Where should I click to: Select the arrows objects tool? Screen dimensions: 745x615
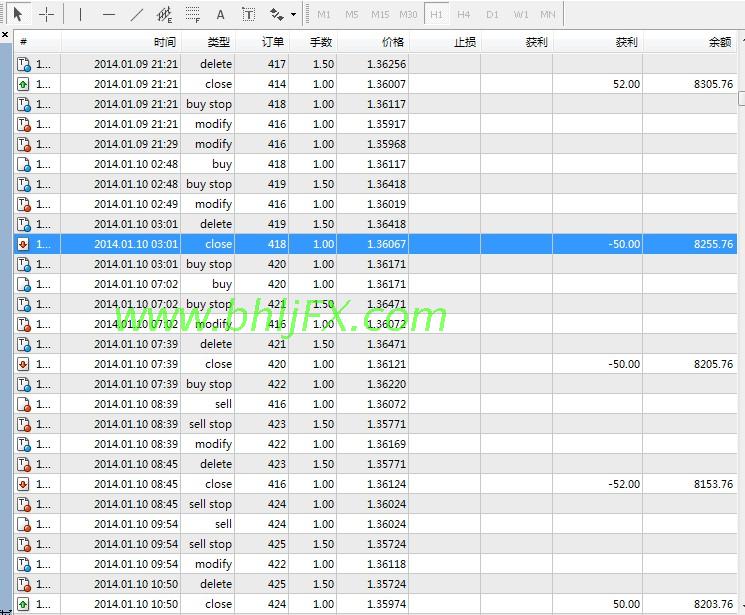(x=277, y=15)
